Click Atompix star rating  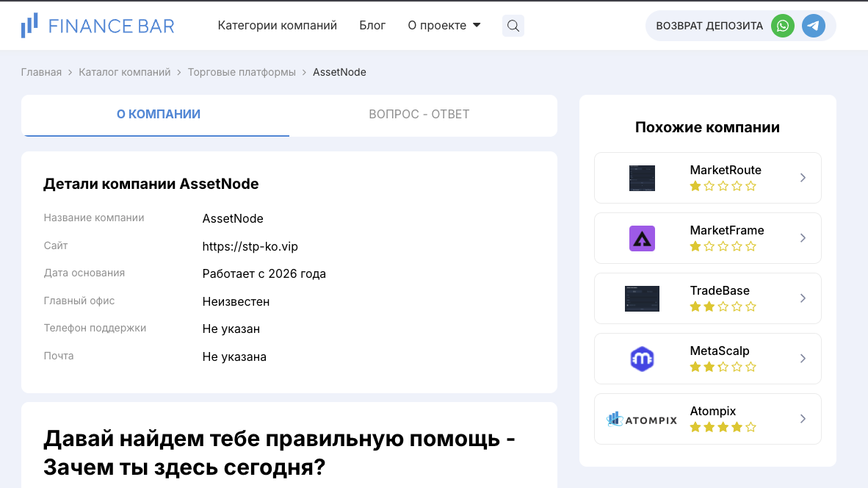723,428
